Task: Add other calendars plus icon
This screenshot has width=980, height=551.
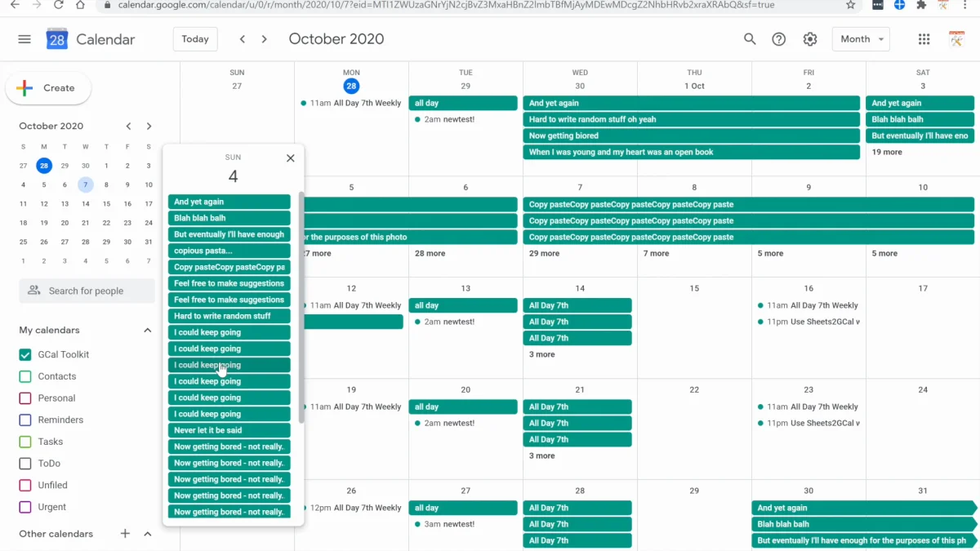Action: pos(125,534)
